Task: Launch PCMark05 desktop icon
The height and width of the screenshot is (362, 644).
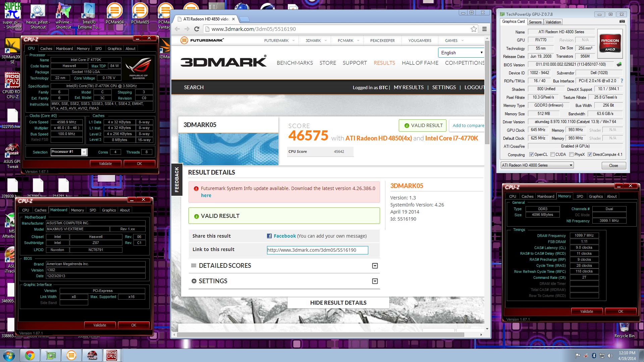Action: [140, 13]
